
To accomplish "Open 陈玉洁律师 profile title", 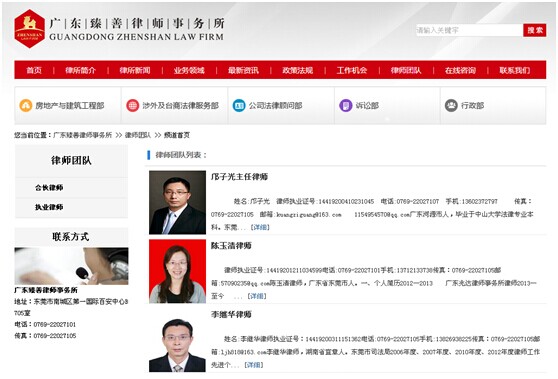I will (x=231, y=246).
